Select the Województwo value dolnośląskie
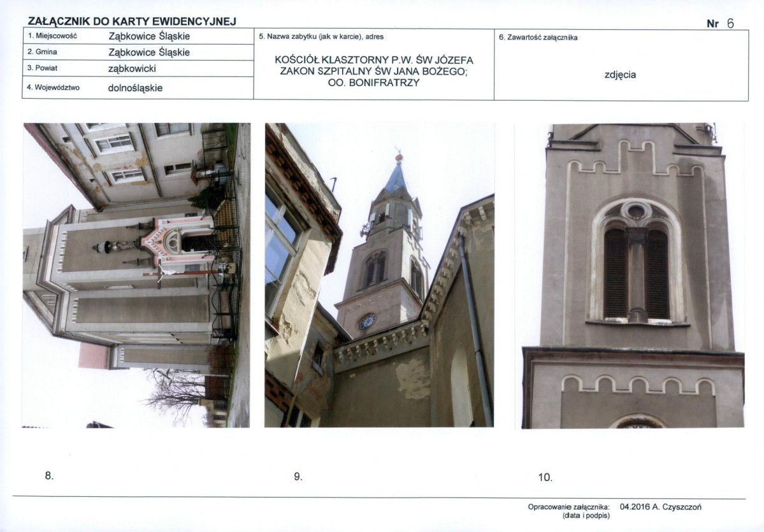 (135, 88)
